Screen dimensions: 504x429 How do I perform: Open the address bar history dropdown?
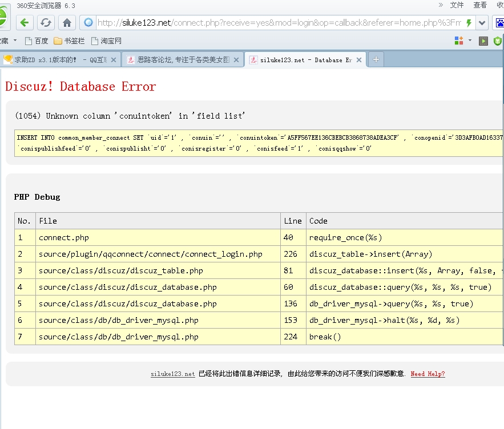tap(482, 23)
